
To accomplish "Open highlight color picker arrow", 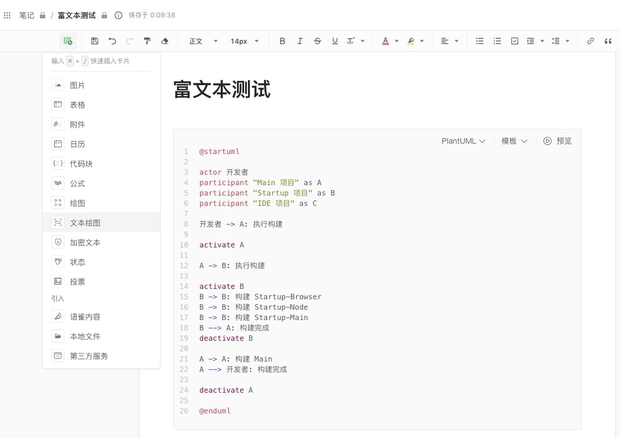I will pyautogui.click(x=422, y=41).
